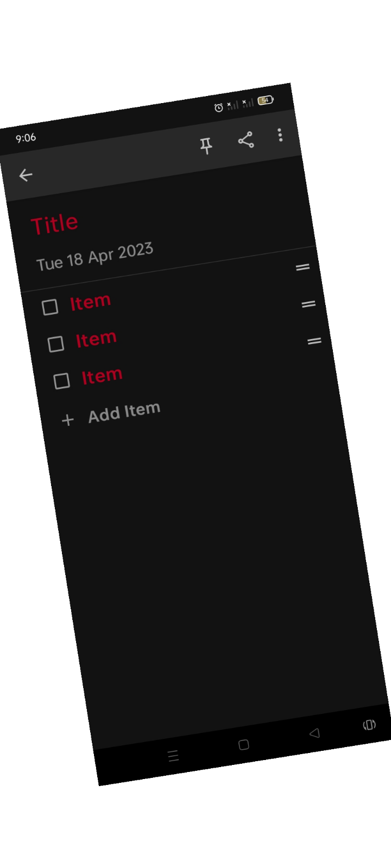Check the first Item checkbox

click(x=50, y=307)
